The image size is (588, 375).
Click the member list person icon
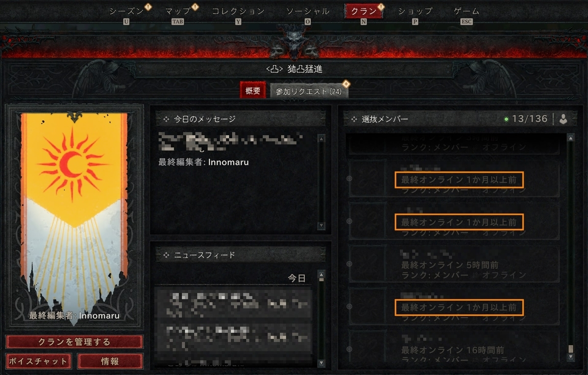point(563,119)
